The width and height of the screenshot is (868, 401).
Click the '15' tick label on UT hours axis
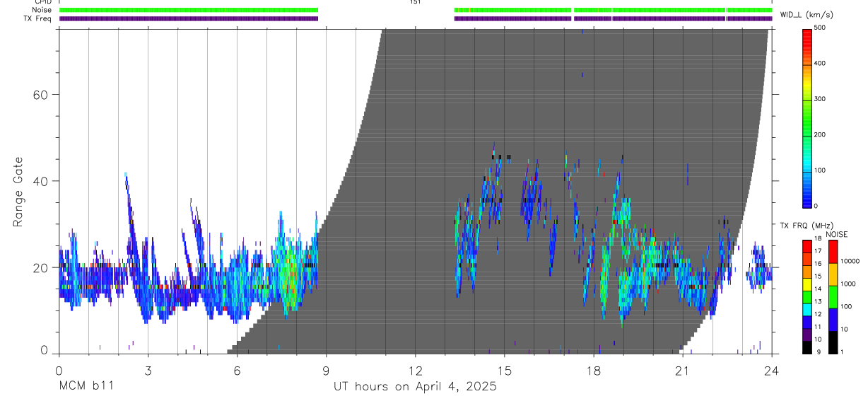point(505,370)
